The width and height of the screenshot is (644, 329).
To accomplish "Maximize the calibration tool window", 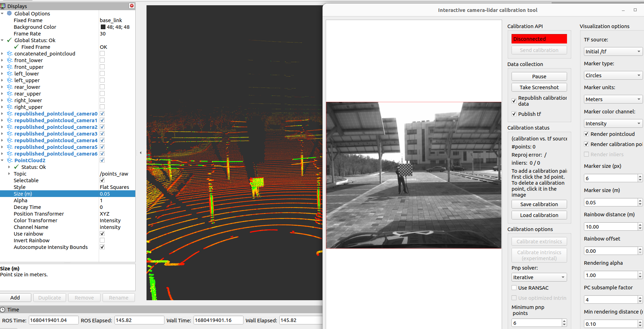I will click(x=635, y=10).
